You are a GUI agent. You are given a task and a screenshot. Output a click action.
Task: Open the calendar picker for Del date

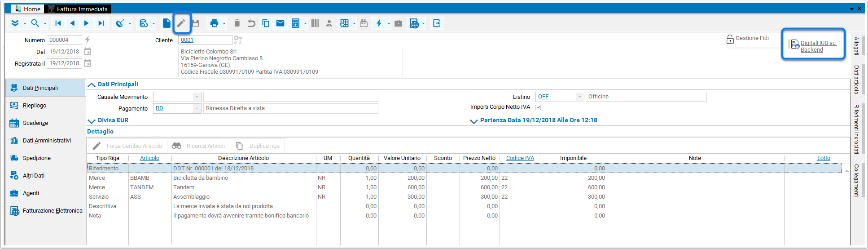tap(88, 52)
